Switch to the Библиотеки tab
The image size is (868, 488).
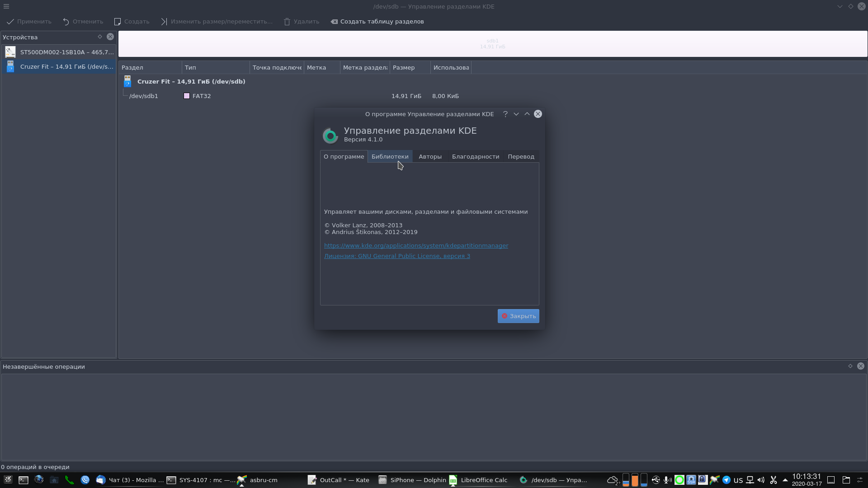coord(390,156)
